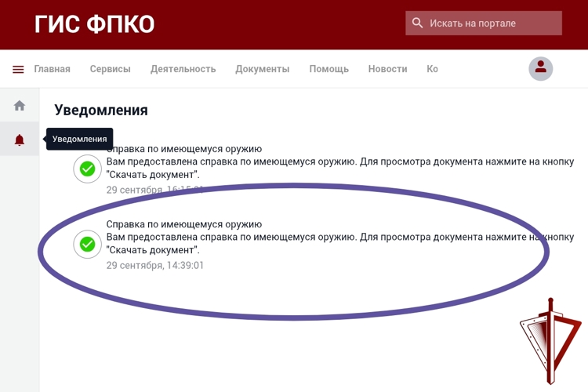This screenshot has height=392, width=588.
Task: Open the Сервисы menu item
Action: click(111, 69)
